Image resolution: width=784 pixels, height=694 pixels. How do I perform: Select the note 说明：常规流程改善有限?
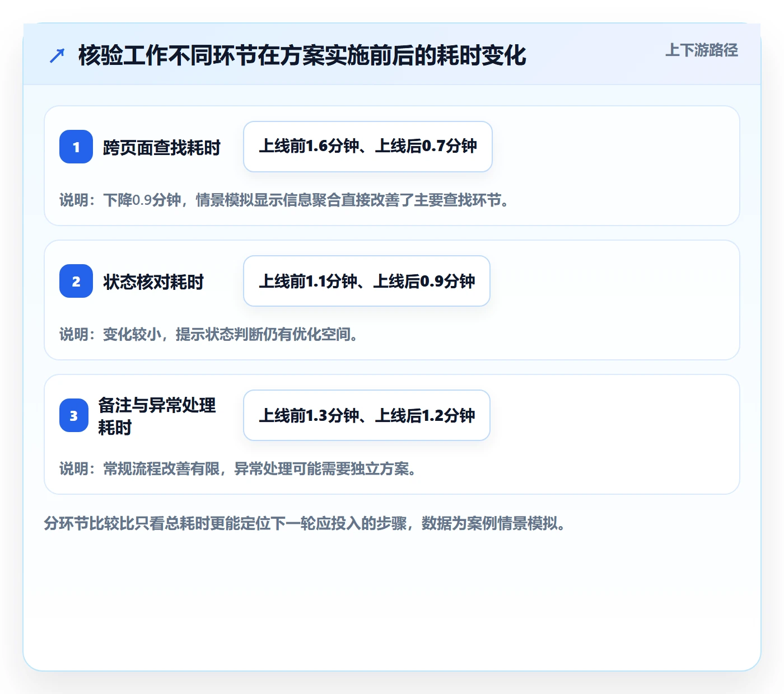click(238, 468)
